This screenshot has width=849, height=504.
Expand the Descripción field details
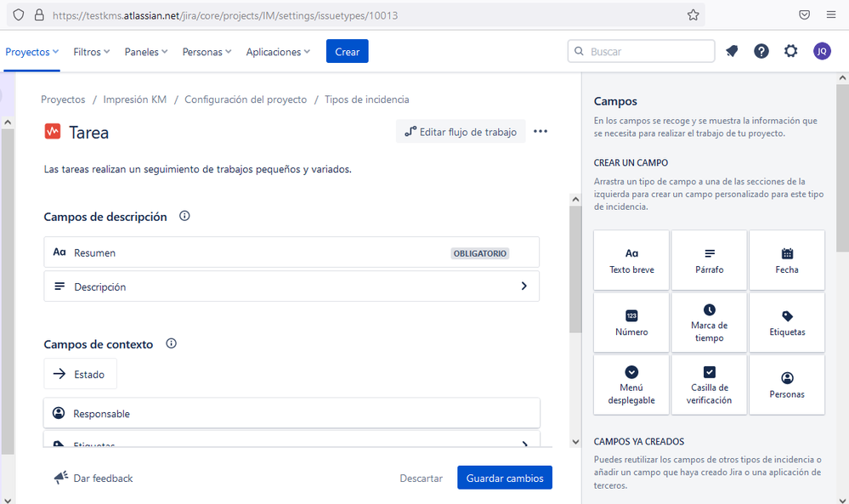coord(525,286)
